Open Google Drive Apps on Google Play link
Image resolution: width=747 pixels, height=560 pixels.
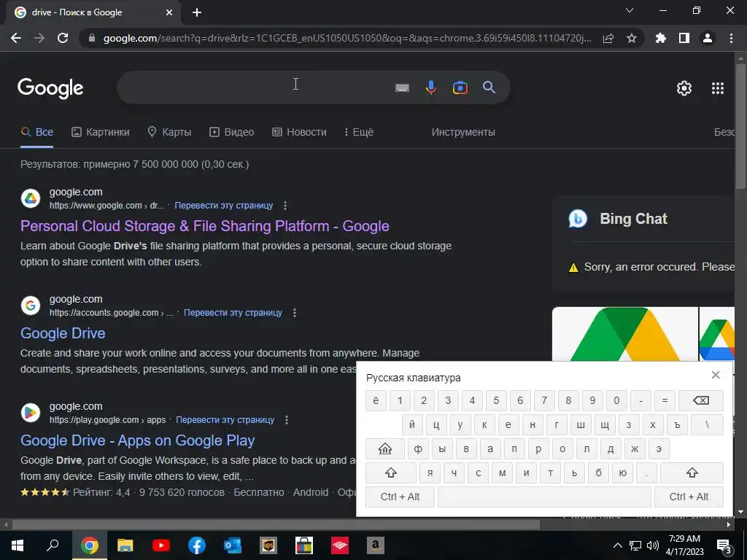[138, 440]
